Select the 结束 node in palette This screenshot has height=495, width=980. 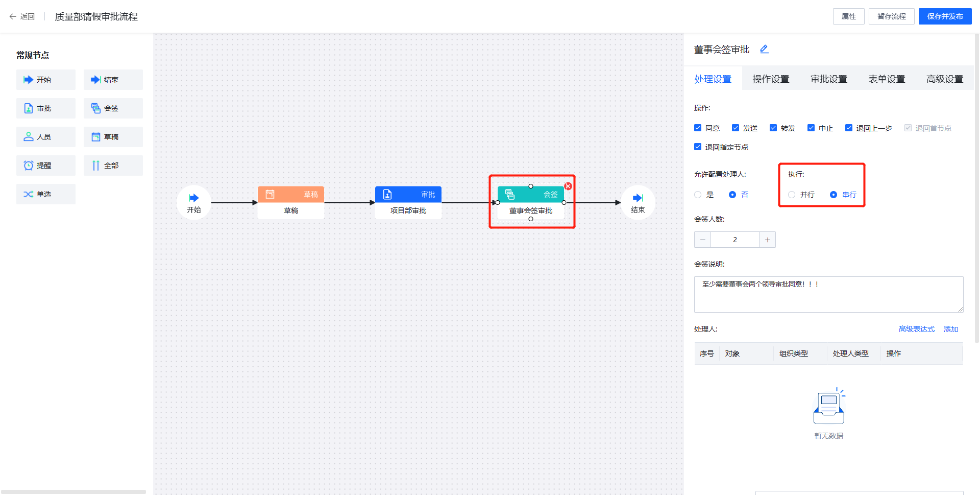pyautogui.click(x=113, y=80)
